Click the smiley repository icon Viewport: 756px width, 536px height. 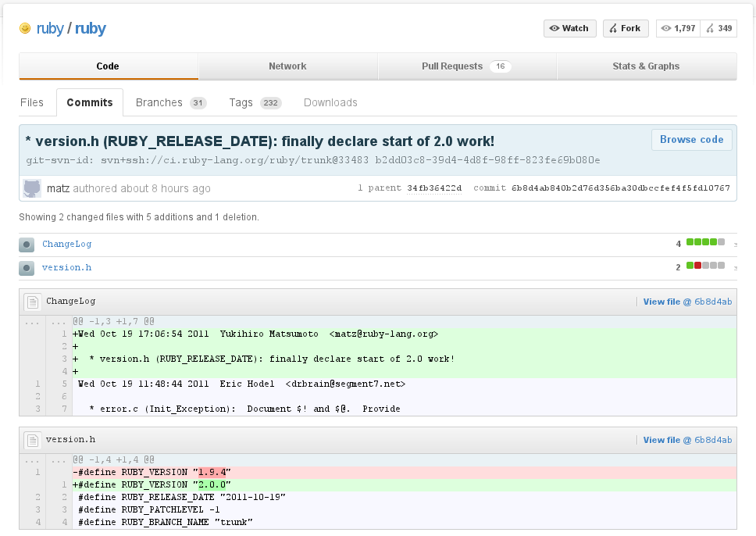(x=24, y=28)
